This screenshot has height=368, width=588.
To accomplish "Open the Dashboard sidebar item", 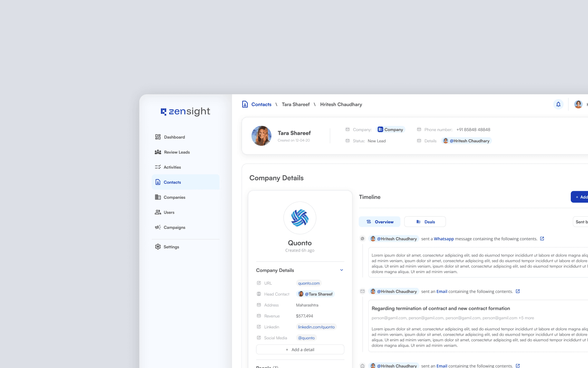I will [x=174, y=137].
